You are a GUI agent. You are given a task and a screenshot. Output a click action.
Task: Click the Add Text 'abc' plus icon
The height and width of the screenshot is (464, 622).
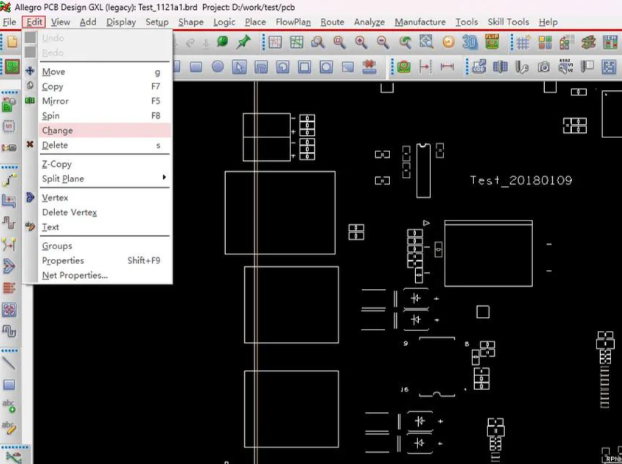[10, 407]
